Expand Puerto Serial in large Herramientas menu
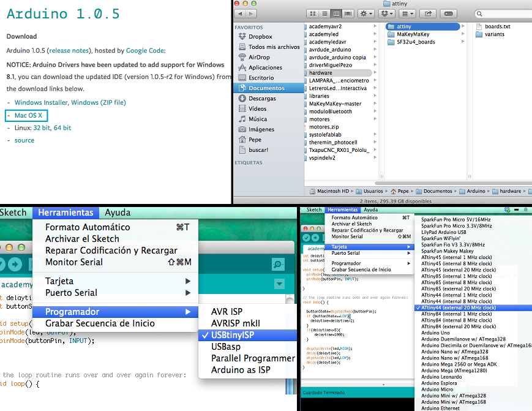The width and height of the screenshot is (532, 411). [187, 293]
